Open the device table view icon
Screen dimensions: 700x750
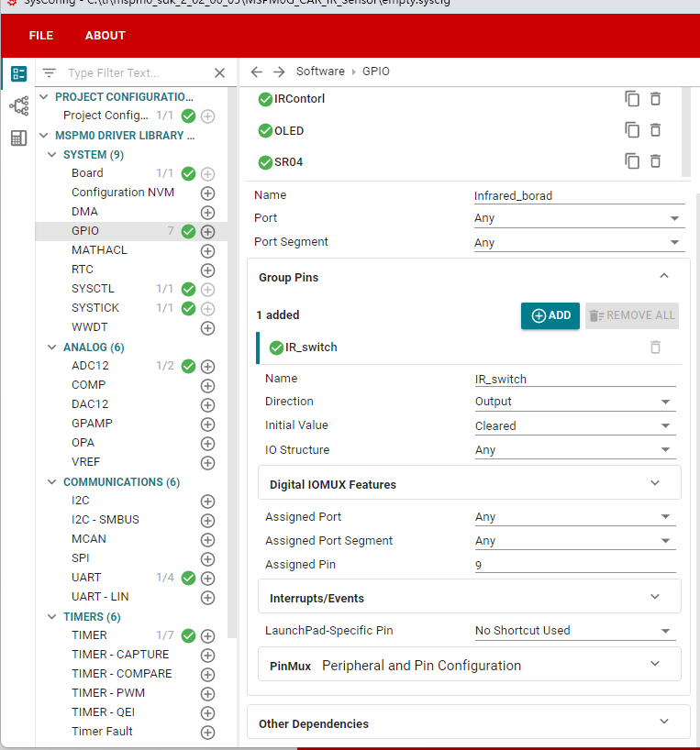tap(18, 138)
